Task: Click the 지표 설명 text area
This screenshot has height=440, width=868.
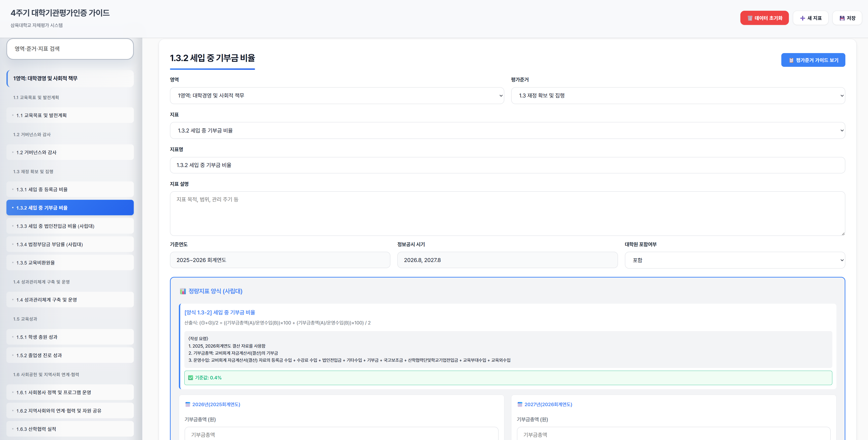Action: pos(507,213)
